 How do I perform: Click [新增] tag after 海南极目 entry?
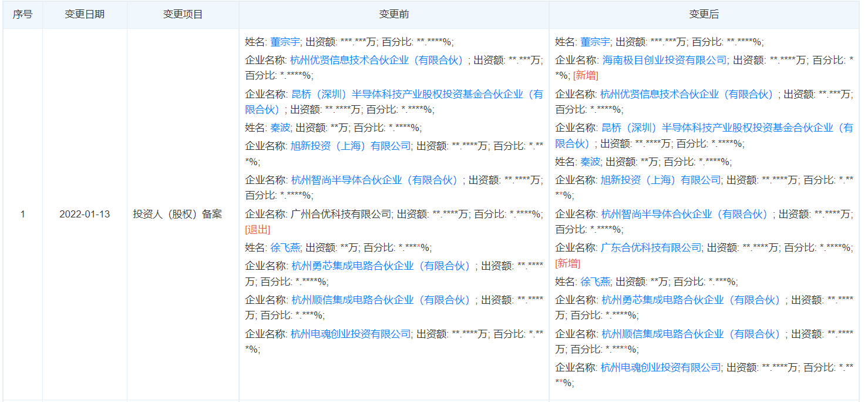tap(586, 76)
